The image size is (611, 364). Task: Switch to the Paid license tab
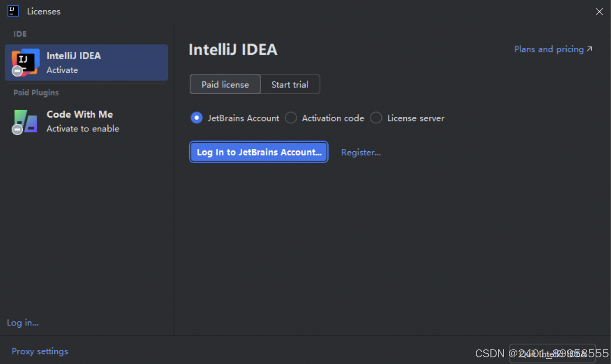(225, 84)
